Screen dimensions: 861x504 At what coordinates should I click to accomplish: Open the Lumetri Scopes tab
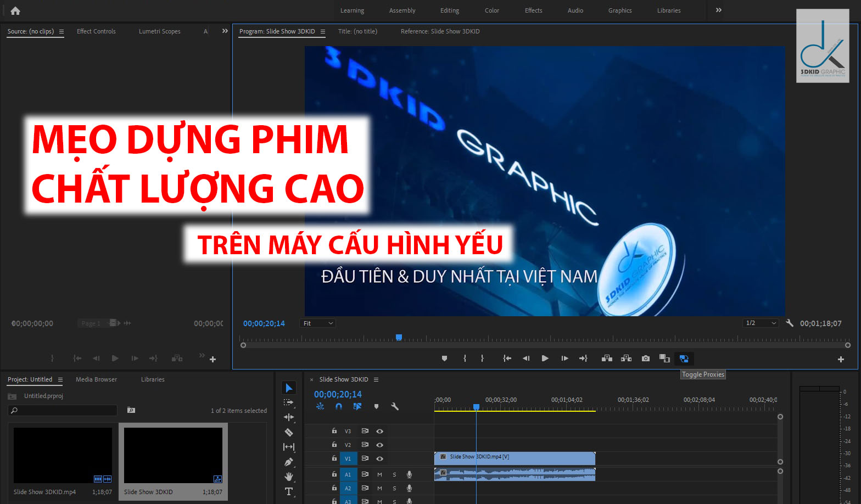pyautogui.click(x=159, y=31)
